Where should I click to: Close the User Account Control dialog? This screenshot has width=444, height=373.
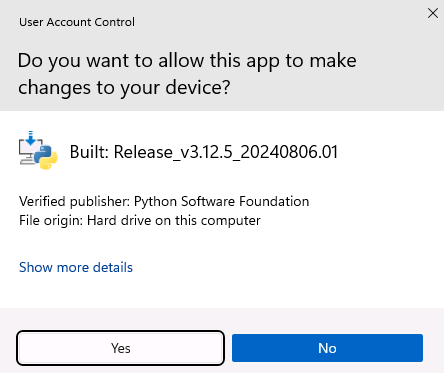pyautogui.click(x=433, y=13)
